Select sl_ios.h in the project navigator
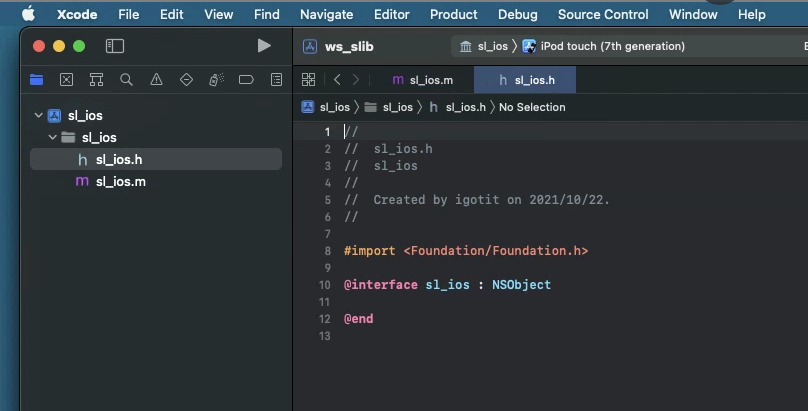 coord(156,160)
